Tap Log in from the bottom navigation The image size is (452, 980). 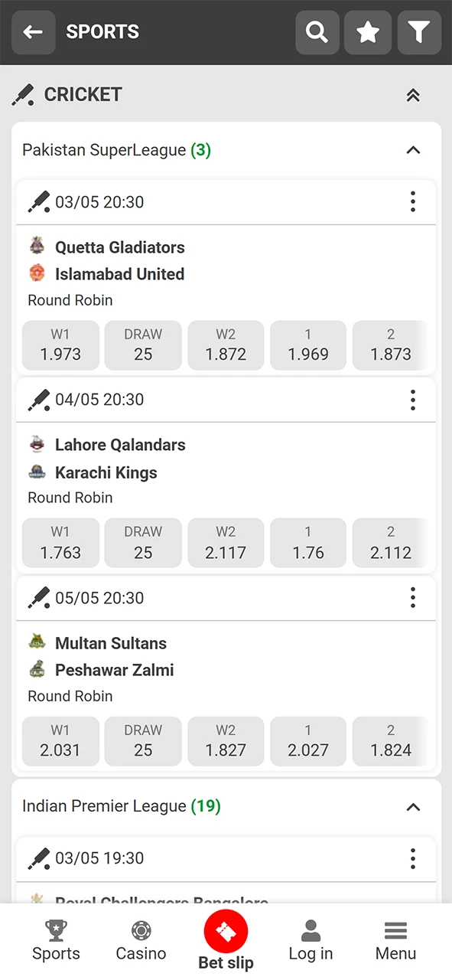click(311, 940)
